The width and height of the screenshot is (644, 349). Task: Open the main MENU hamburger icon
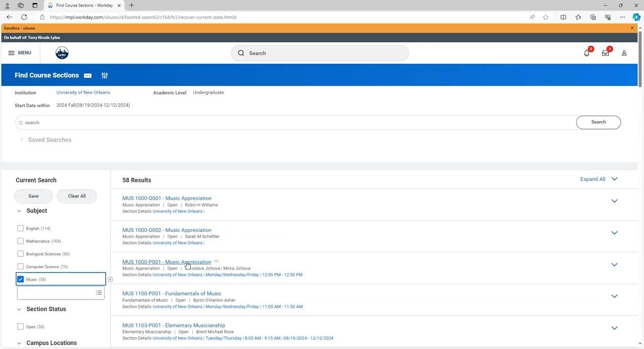point(11,53)
